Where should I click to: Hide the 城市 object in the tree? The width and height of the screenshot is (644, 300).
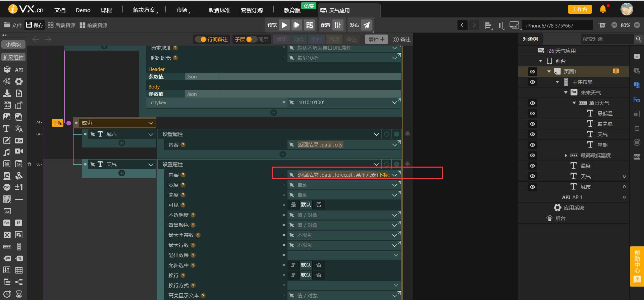point(532,187)
